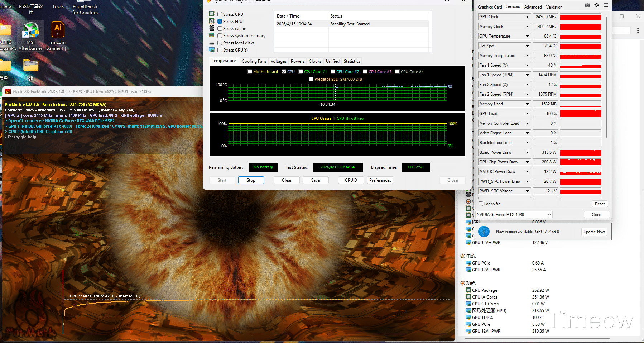Open the Hot Spot sensor dropdown arrow
This screenshot has width=644, height=343.
527,46
